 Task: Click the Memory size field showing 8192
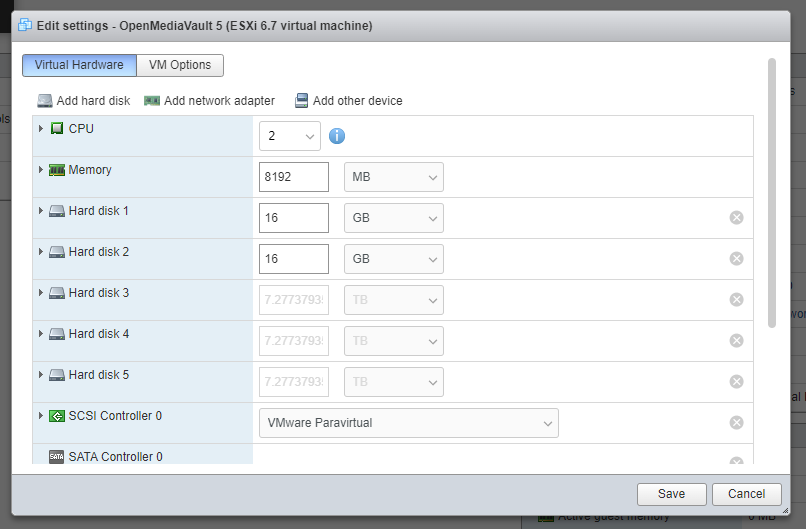[x=294, y=177]
